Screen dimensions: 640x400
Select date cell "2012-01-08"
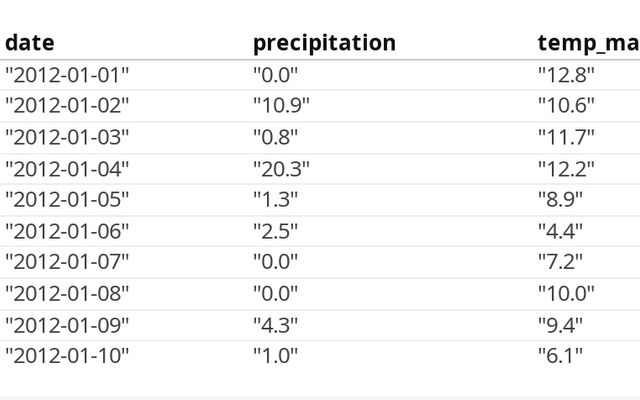tap(67, 293)
